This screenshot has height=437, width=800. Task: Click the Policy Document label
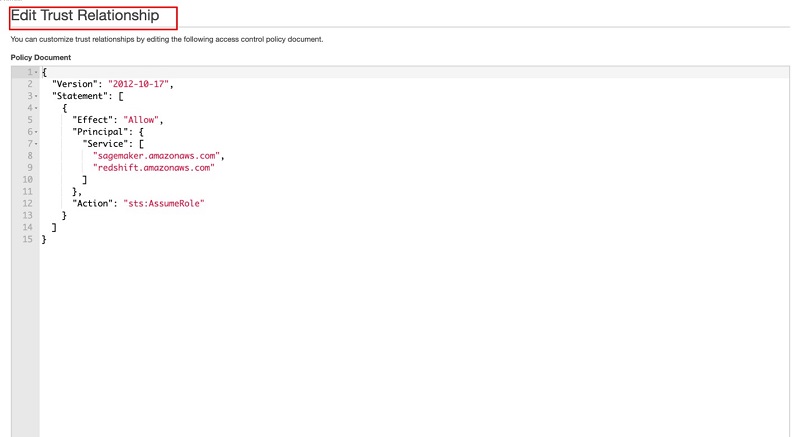41,58
